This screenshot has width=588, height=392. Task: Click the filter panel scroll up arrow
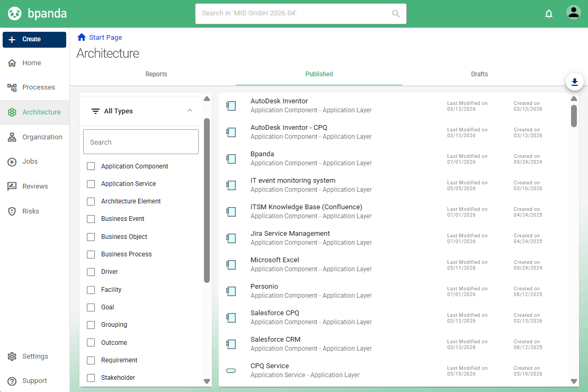[x=207, y=99]
